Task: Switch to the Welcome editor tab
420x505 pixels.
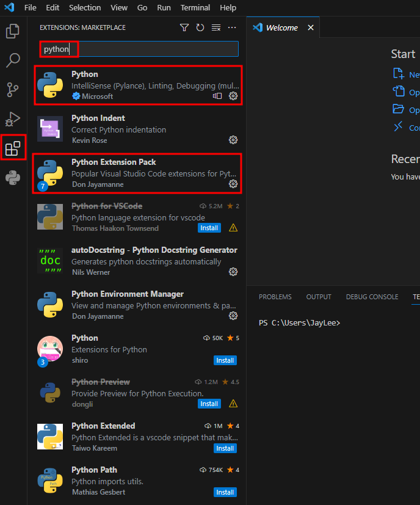Action: click(x=282, y=27)
